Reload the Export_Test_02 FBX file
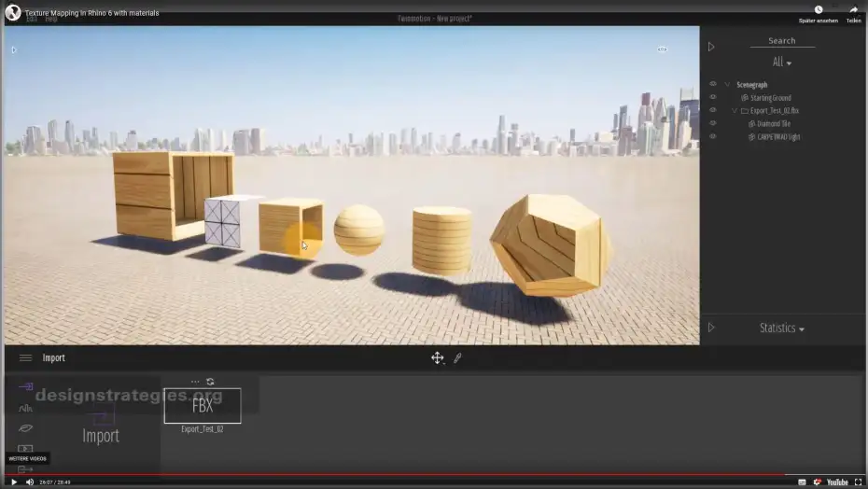This screenshot has width=868, height=489. pyautogui.click(x=210, y=382)
